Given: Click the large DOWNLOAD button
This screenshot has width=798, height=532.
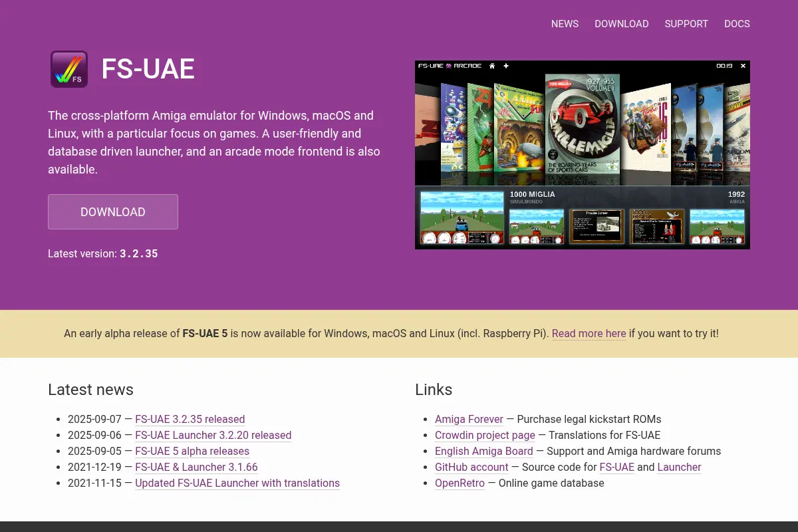Looking at the screenshot, I should click(x=113, y=211).
